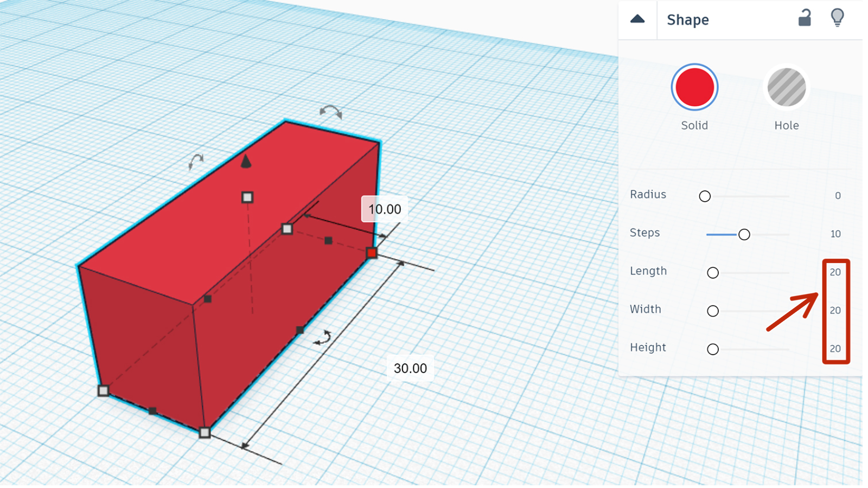
Task: Click the Shape panel title
Action: (x=687, y=20)
